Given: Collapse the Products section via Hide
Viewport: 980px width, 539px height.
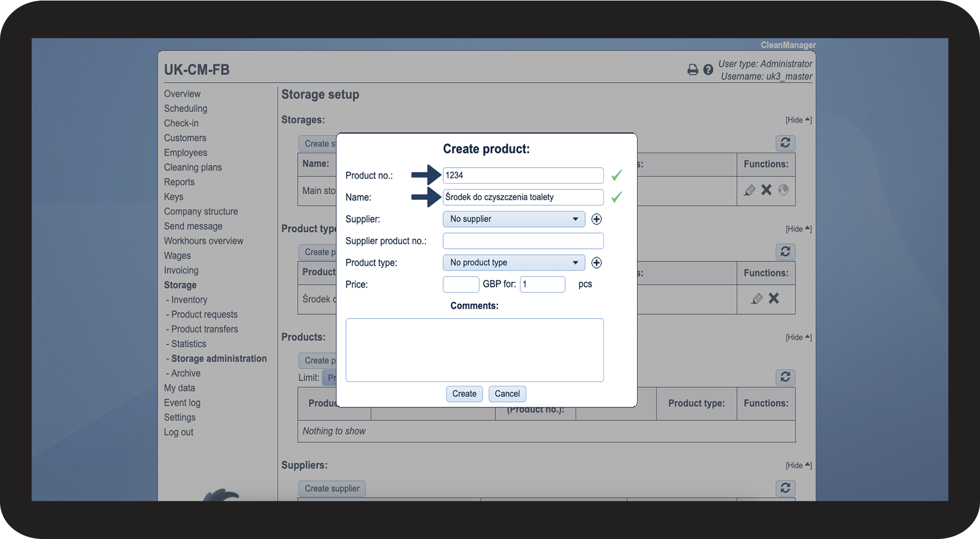Looking at the screenshot, I should click(x=798, y=337).
